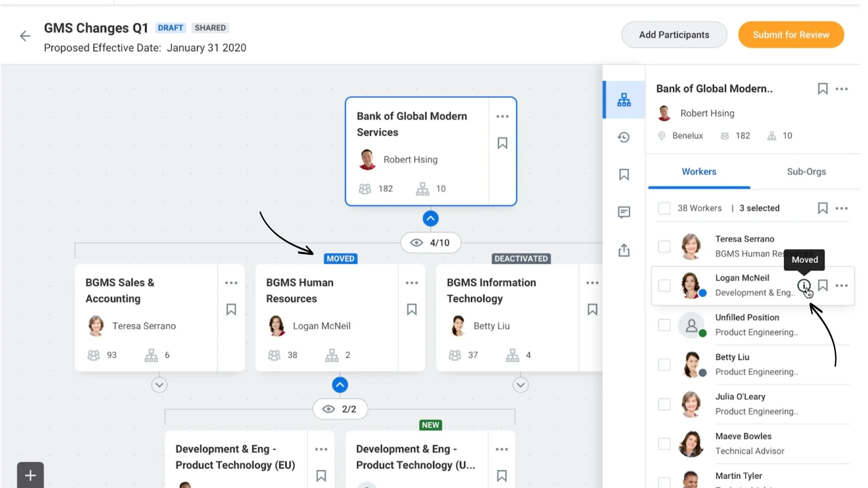
Task: Expand BGMS Information Technology sub-orgs
Action: [x=520, y=385]
